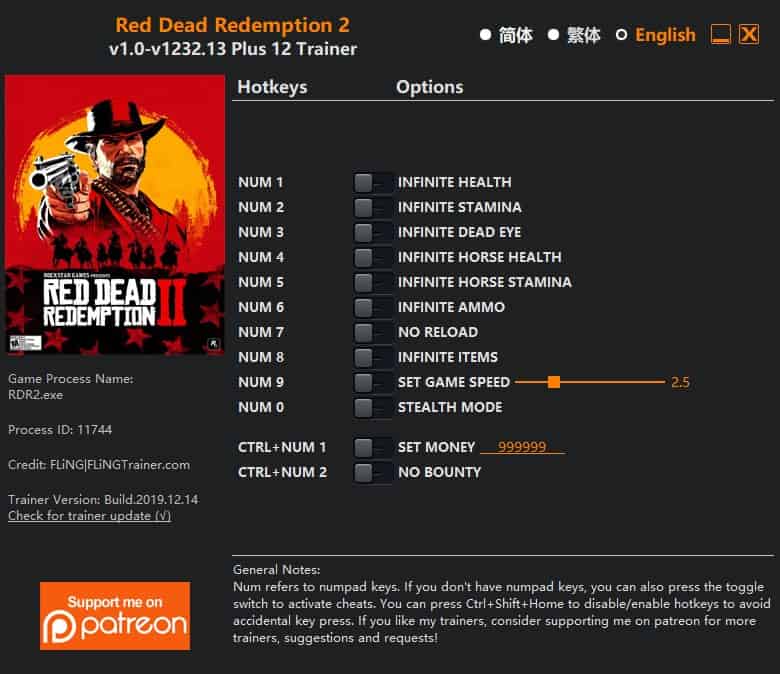780x674 pixels.
Task: Turn on Infinite Items
Action: (372, 357)
